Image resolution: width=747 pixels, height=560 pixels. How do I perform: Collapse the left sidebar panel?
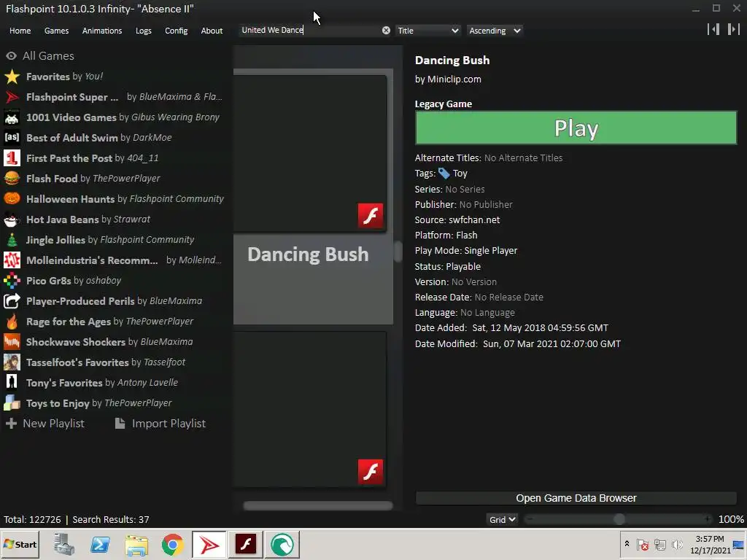click(x=713, y=29)
